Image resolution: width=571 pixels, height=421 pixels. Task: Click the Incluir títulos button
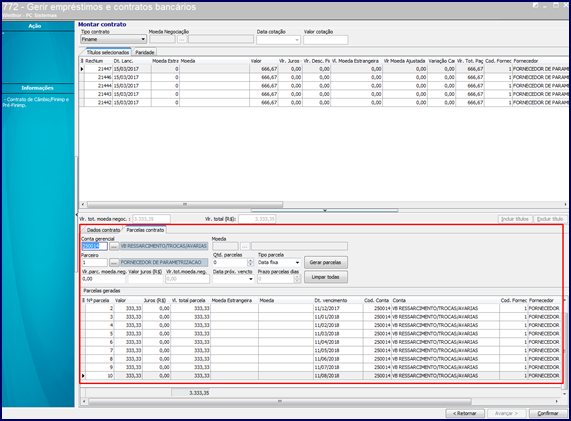(x=515, y=219)
